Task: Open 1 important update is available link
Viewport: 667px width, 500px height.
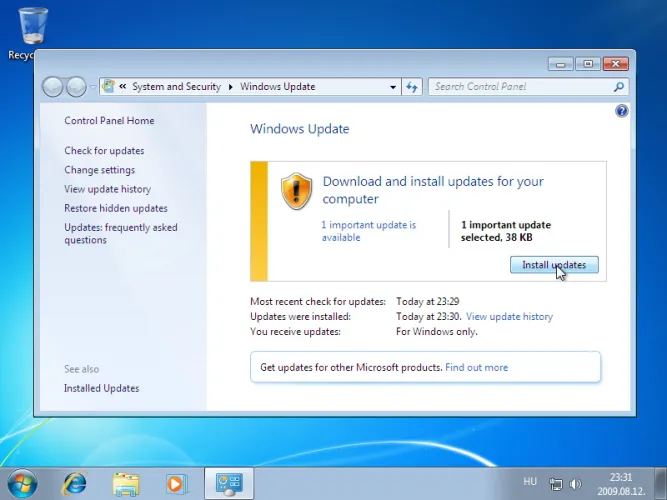Action: [368, 231]
